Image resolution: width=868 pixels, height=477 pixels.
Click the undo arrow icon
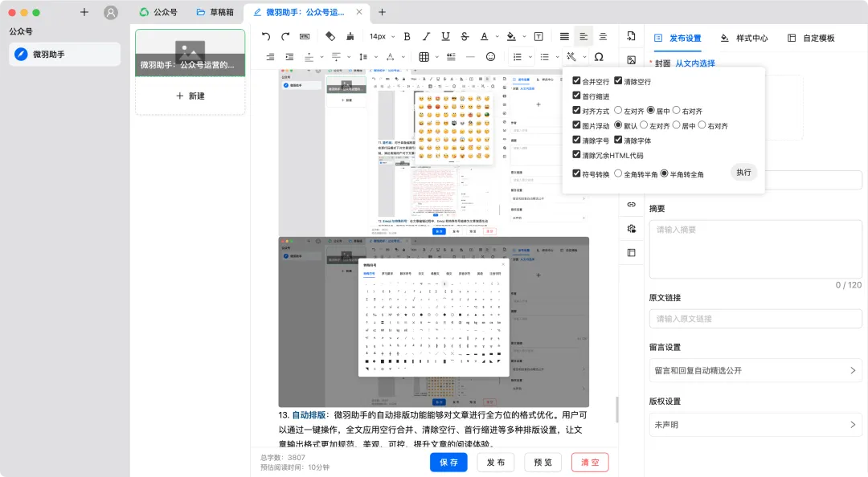266,36
